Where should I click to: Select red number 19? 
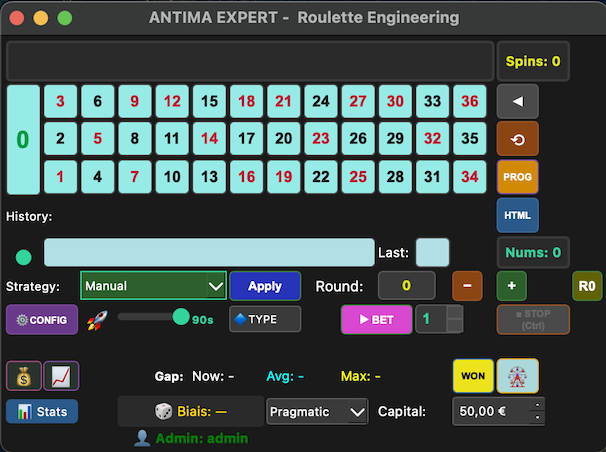click(x=283, y=177)
